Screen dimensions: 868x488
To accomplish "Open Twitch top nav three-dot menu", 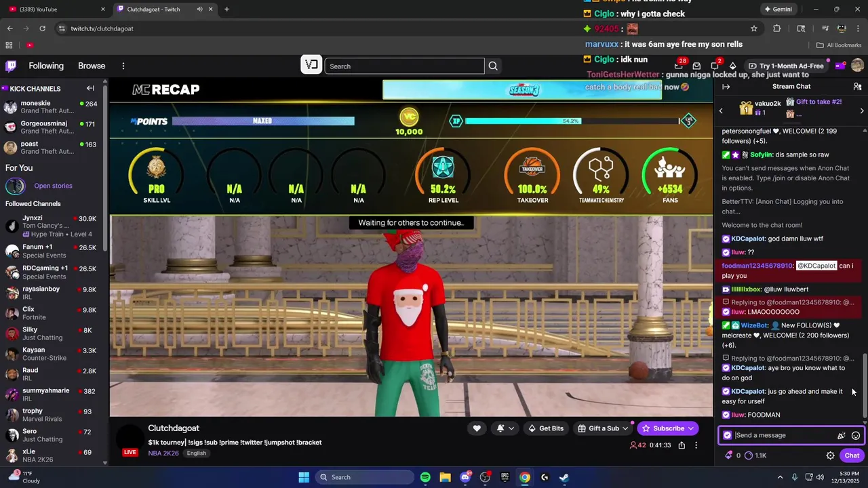I will tap(123, 66).
